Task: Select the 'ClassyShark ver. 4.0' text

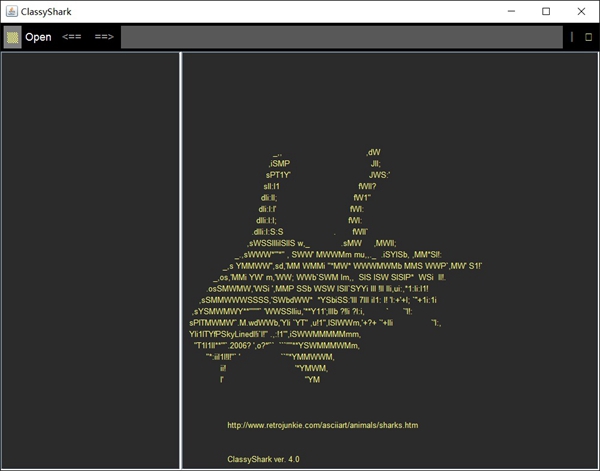Action: pyautogui.click(x=263, y=459)
